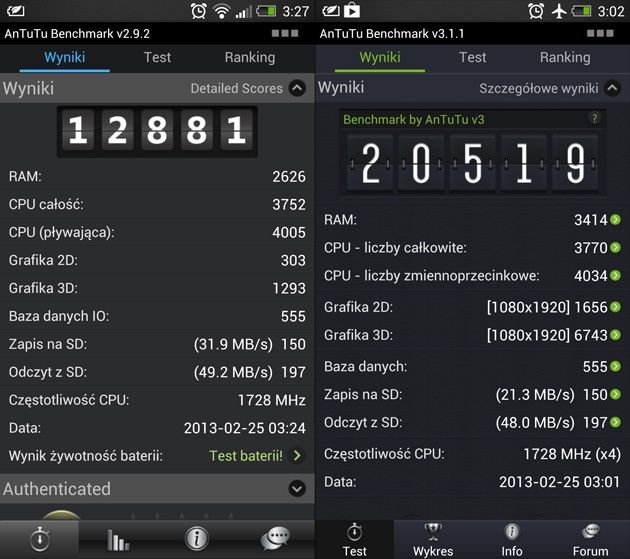This screenshot has width=630, height=559.
Task: Tap green indicator next to Odczyt z SD 197
Action: coord(615,422)
